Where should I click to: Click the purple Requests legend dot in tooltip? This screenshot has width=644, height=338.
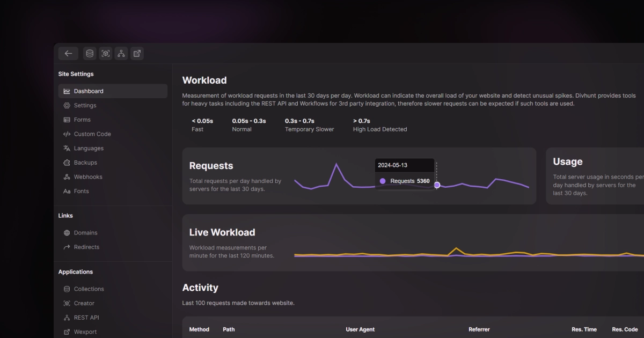(383, 181)
